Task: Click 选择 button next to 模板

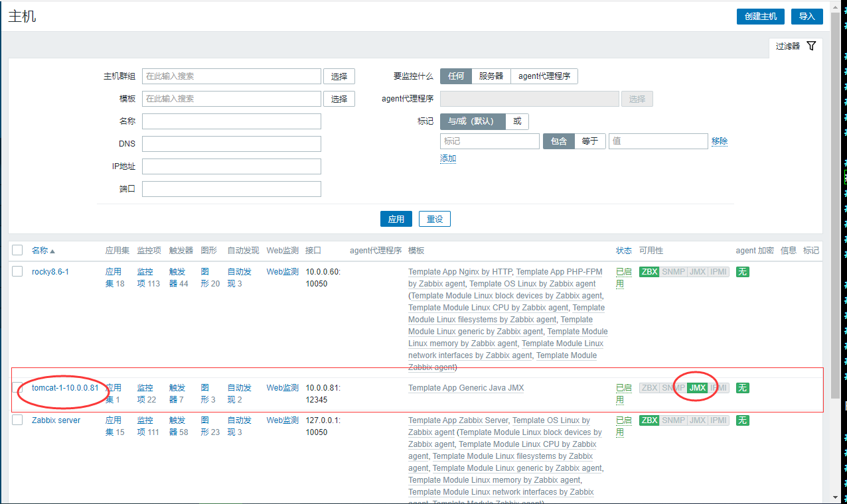Action: 339,99
